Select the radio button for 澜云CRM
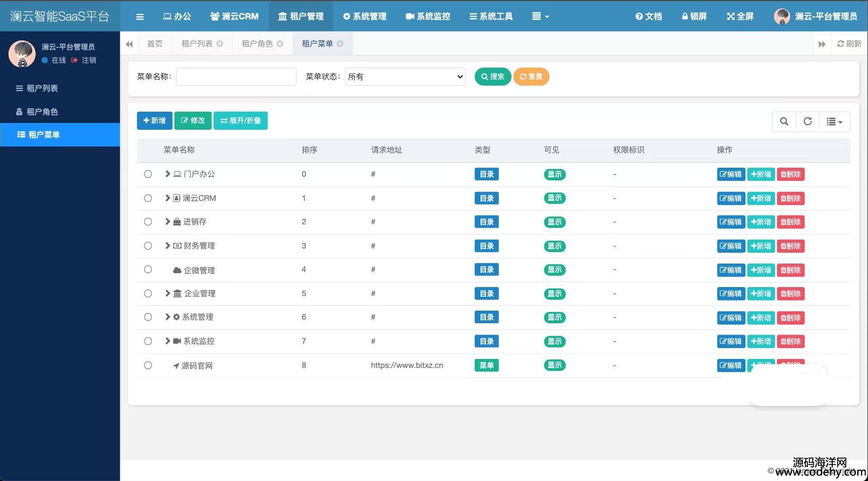 (x=148, y=198)
